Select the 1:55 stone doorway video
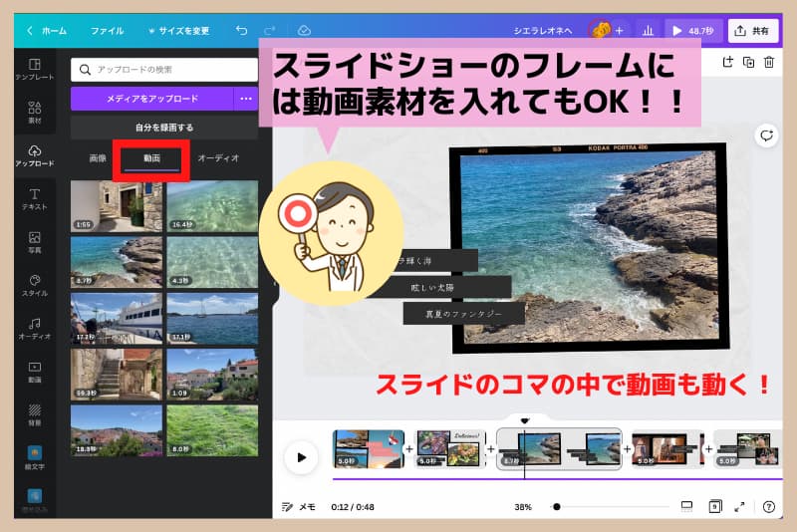797x532 pixels. (x=117, y=206)
